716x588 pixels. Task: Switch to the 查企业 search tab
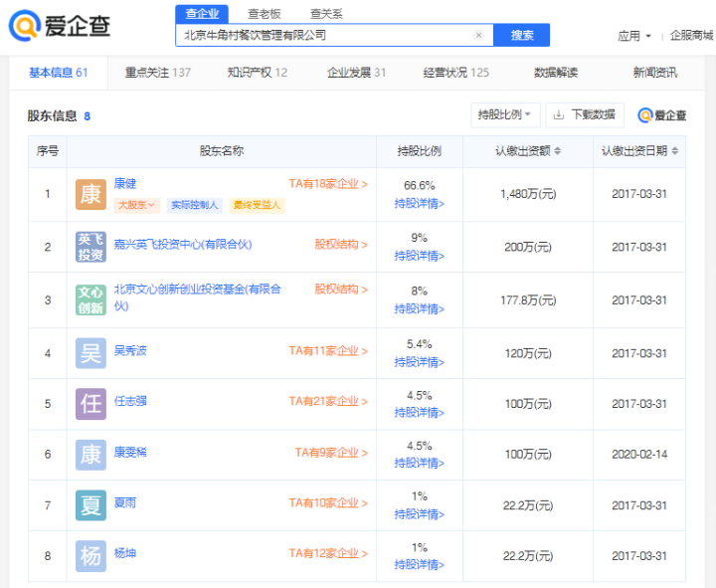pos(202,14)
